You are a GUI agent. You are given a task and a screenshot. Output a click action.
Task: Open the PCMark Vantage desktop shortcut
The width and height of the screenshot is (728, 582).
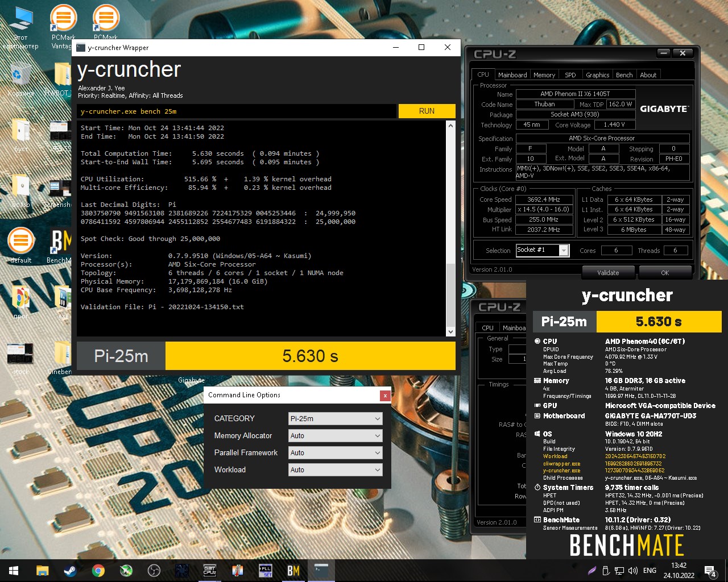[x=63, y=26]
